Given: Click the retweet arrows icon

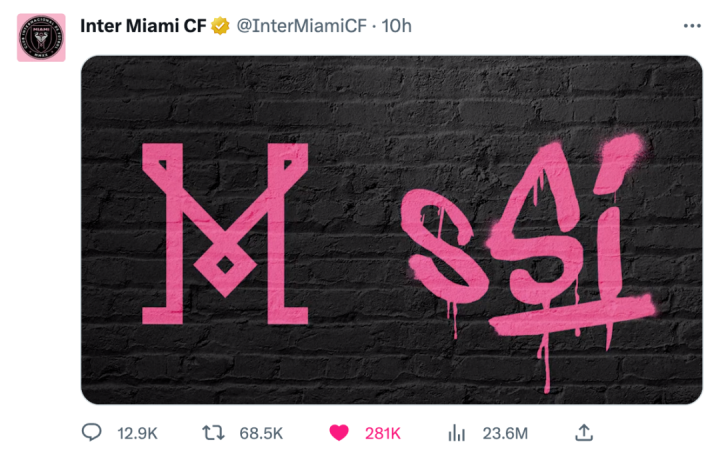Looking at the screenshot, I should click(212, 433).
